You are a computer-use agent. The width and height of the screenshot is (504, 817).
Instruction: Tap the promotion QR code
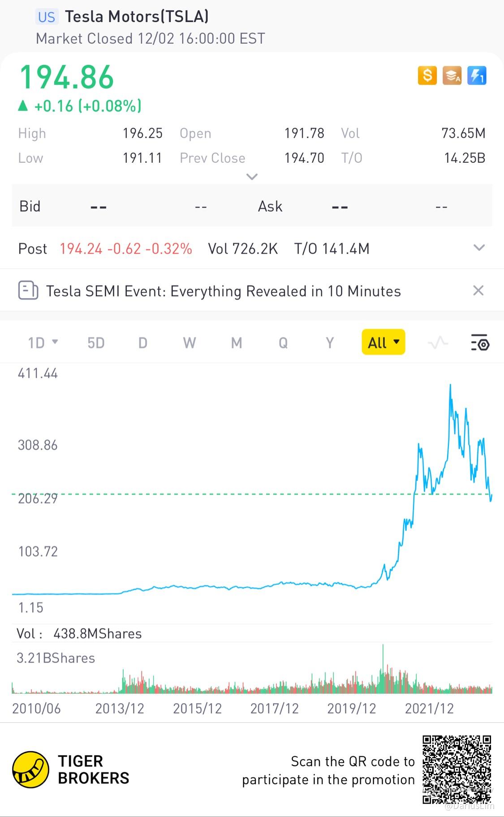point(457,769)
